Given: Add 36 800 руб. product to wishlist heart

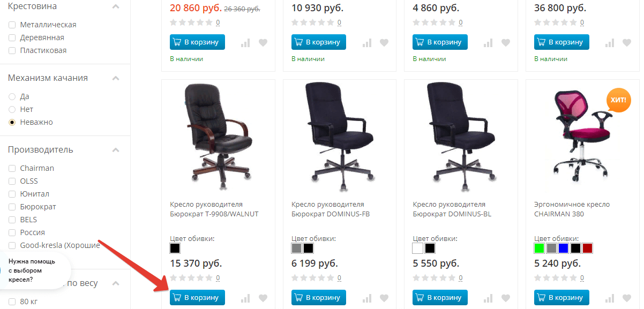Looking at the screenshot, I should pyautogui.click(x=627, y=43).
